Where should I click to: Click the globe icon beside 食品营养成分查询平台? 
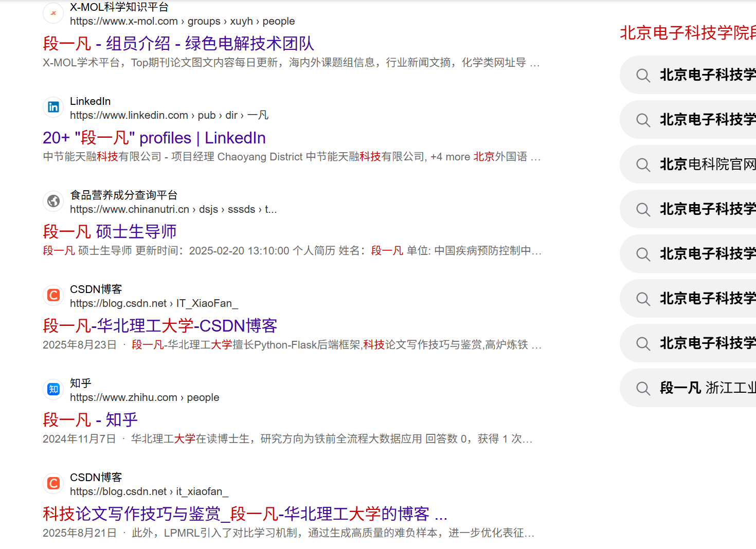point(53,201)
